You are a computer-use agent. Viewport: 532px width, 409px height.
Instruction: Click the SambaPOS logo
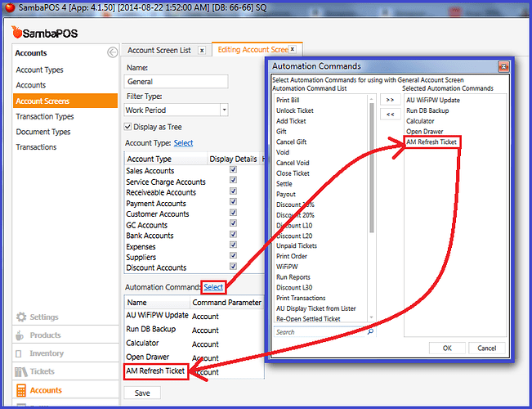tap(44, 33)
